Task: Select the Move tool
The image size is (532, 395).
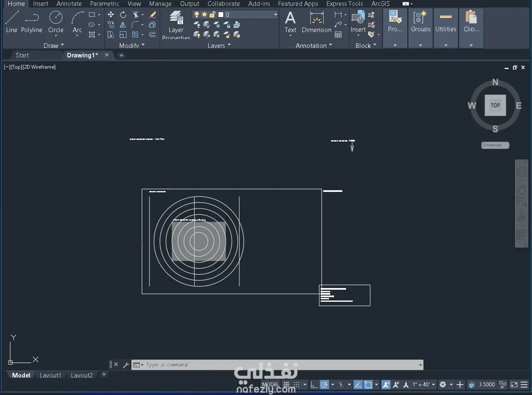Action: 111,15
